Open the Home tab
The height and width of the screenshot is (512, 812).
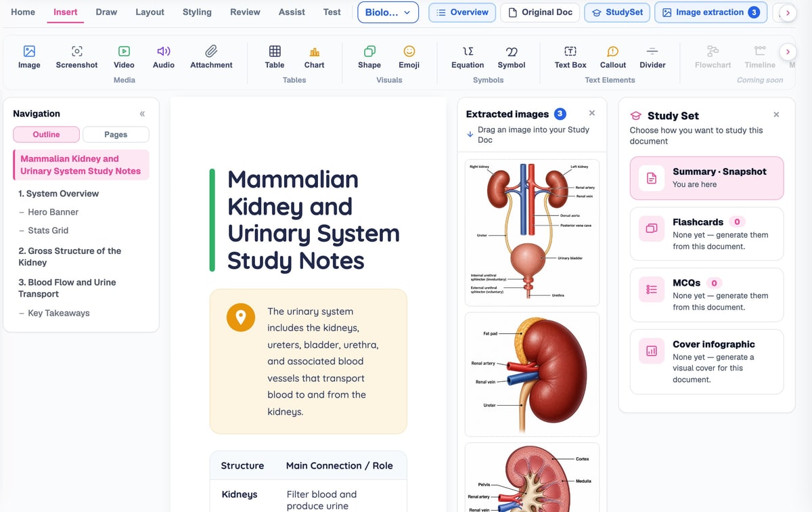click(x=23, y=12)
